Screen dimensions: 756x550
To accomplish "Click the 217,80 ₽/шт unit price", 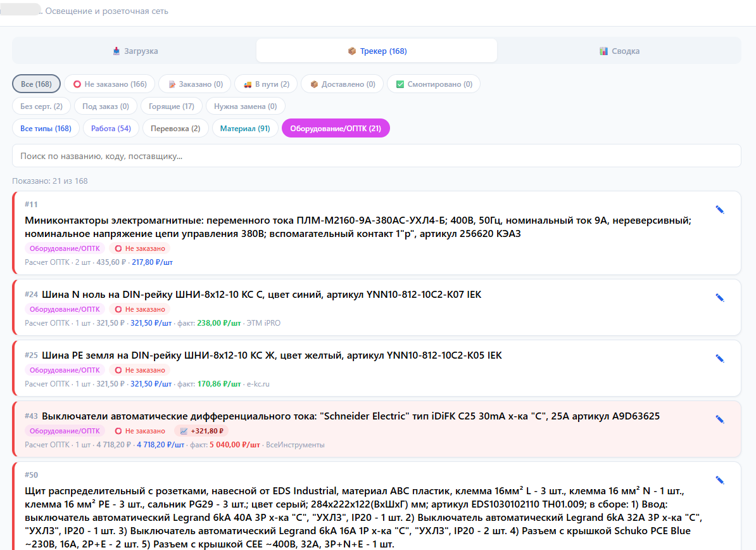I will tap(153, 262).
